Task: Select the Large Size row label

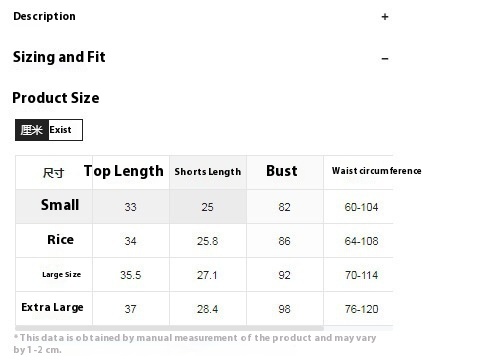Action: click(x=62, y=275)
